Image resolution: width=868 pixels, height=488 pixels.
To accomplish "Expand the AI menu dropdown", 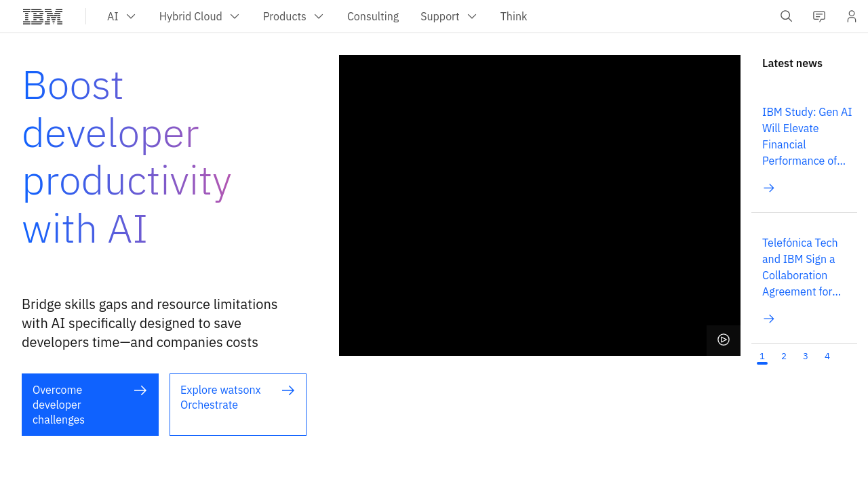I will coord(121,16).
